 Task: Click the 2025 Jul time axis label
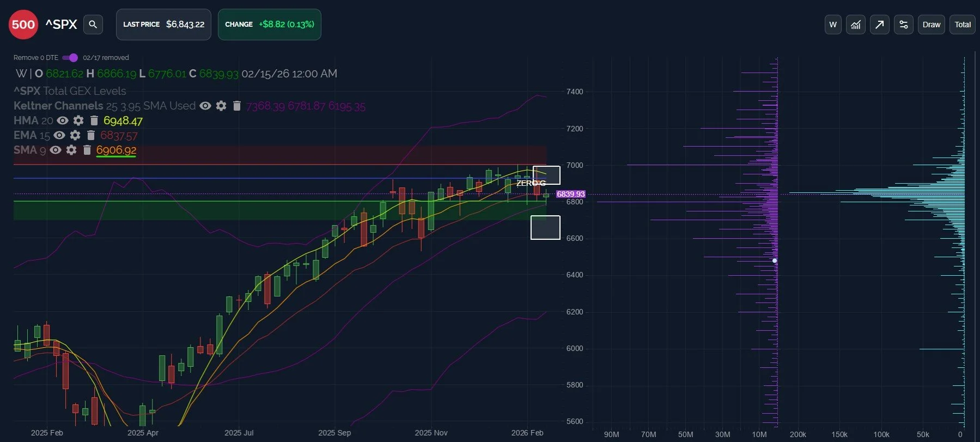[239, 433]
